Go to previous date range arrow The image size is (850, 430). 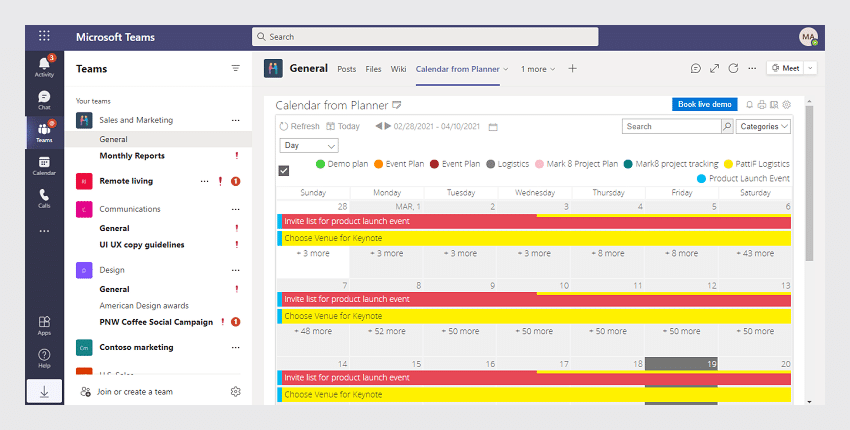pyautogui.click(x=379, y=126)
